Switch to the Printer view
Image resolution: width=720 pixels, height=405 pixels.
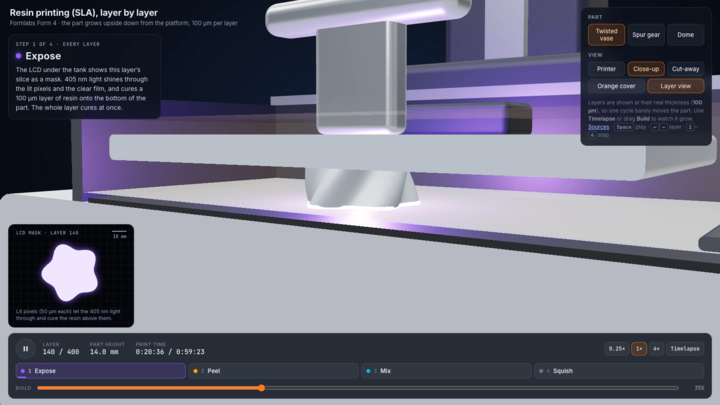pyautogui.click(x=606, y=69)
